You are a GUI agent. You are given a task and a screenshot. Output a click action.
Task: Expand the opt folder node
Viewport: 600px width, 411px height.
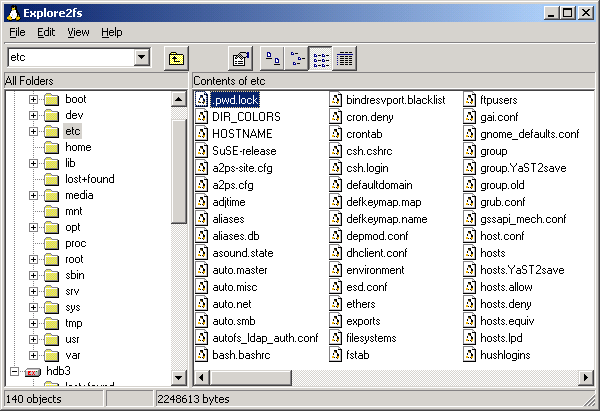coord(33,228)
